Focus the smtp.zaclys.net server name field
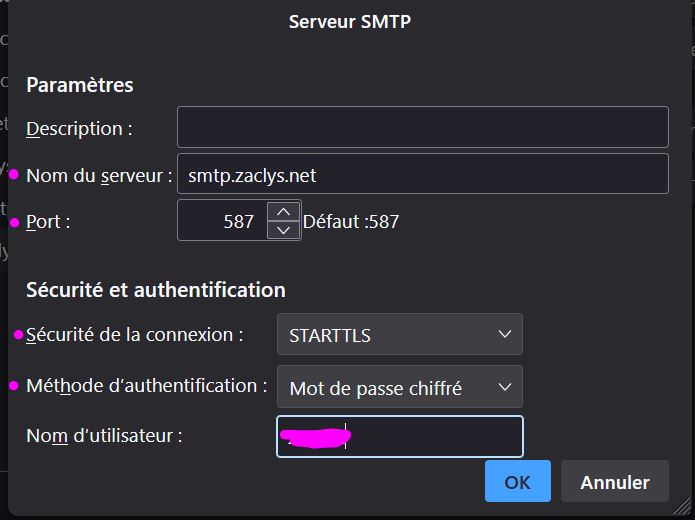The height and width of the screenshot is (520, 695). click(422, 175)
